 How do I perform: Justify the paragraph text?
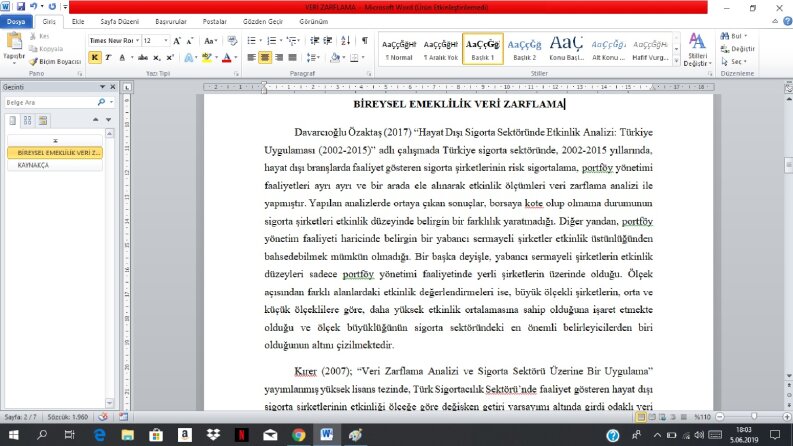[x=292, y=58]
